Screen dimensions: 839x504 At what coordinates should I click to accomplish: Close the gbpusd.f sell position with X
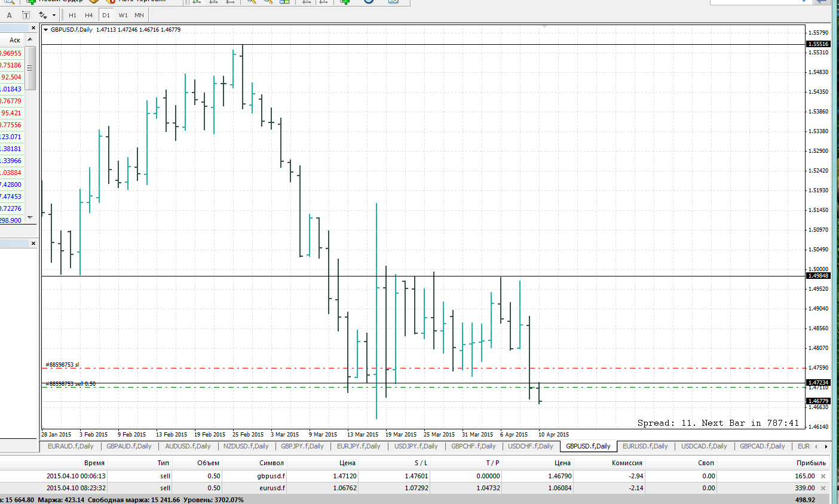click(x=823, y=476)
